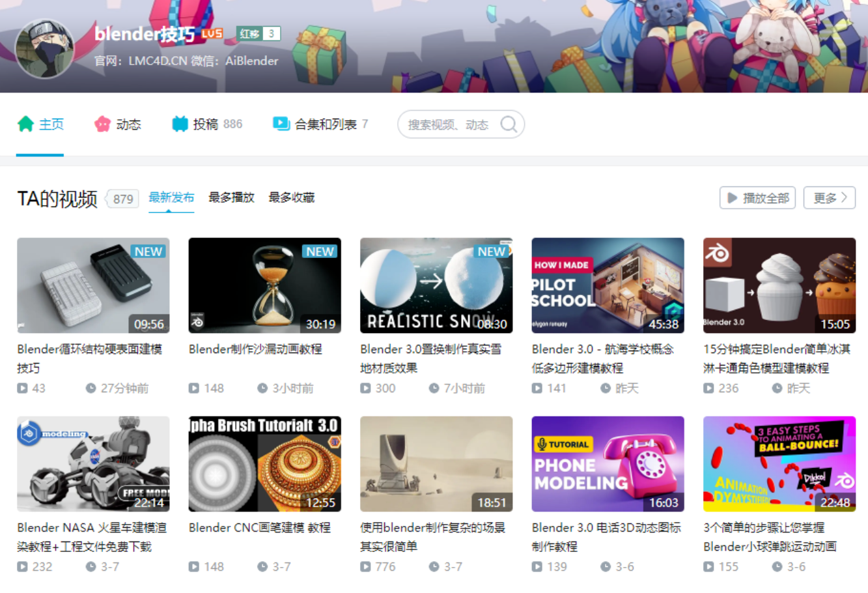The width and height of the screenshot is (868, 593).
Task: Expand 更多 videos with chevron
Action: [830, 197]
